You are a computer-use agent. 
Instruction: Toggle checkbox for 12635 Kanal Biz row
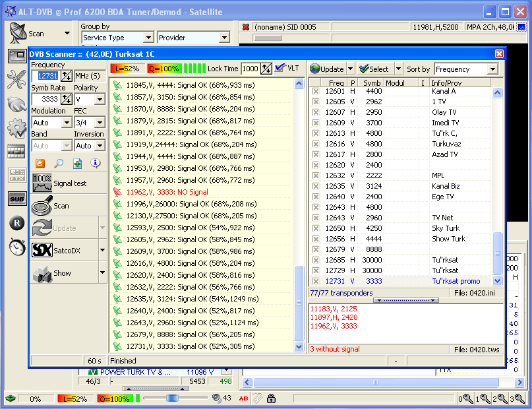pos(316,186)
